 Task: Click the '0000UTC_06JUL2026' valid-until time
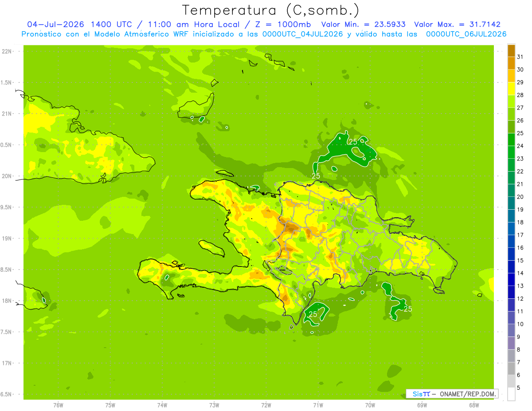click(466, 34)
